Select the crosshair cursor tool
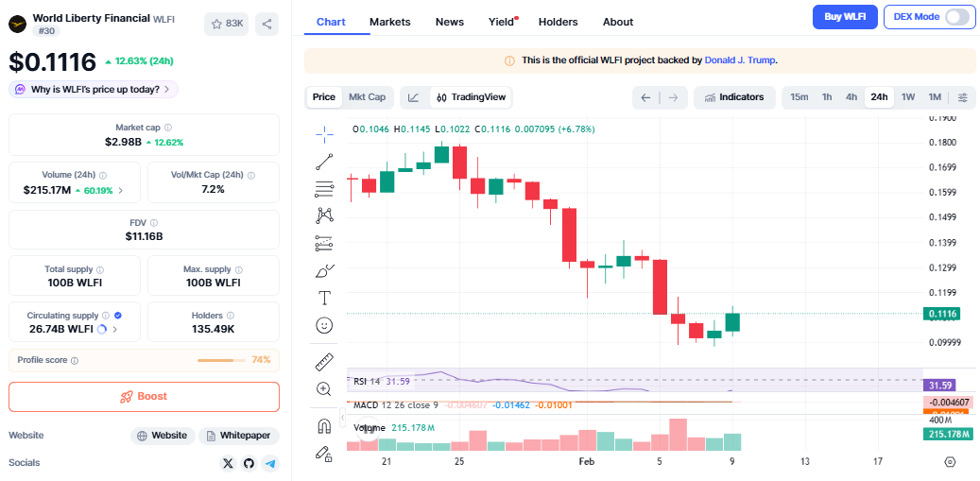 [324, 132]
